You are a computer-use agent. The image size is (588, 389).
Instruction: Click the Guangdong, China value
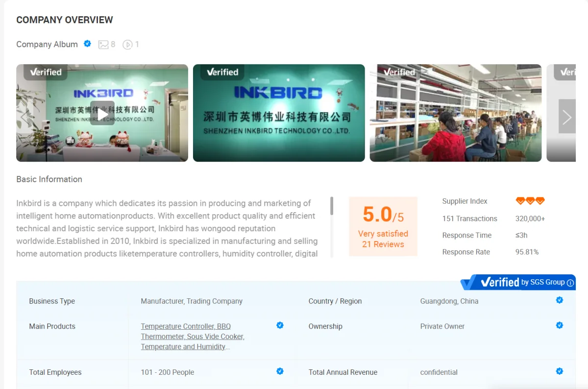pyautogui.click(x=449, y=301)
